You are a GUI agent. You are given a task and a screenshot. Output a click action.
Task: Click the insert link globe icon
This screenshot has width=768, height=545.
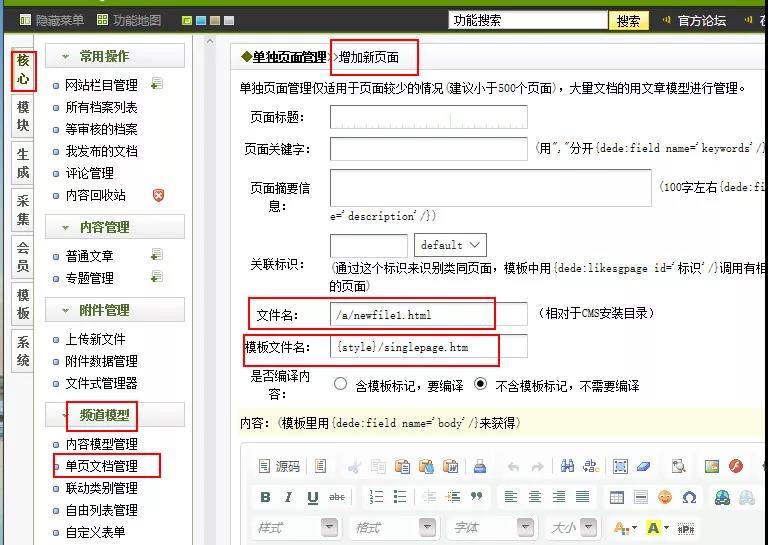pos(722,498)
